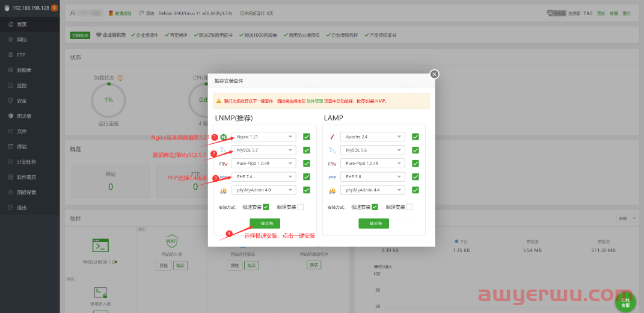
Task: Click the 邀请奖励 link
Action: pos(123,14)
